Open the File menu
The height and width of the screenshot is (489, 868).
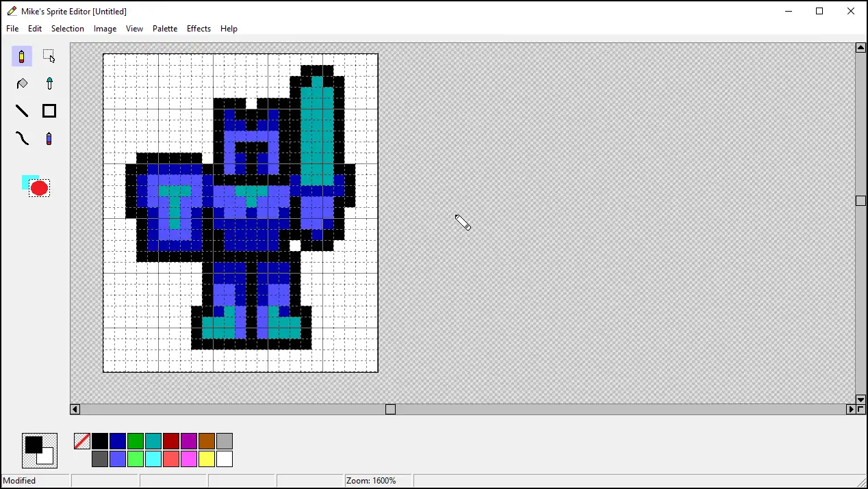tap(12, 29)
